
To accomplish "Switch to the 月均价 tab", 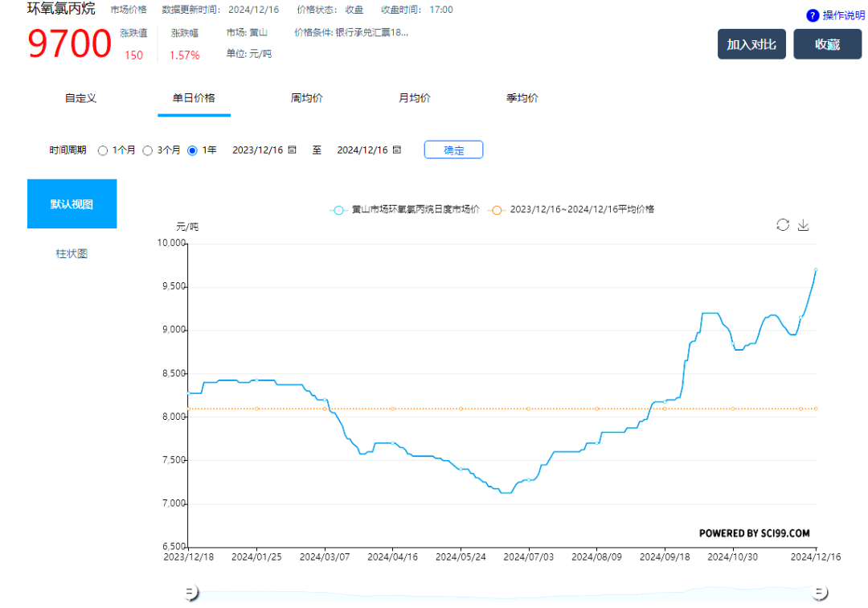I will point(414,98).
